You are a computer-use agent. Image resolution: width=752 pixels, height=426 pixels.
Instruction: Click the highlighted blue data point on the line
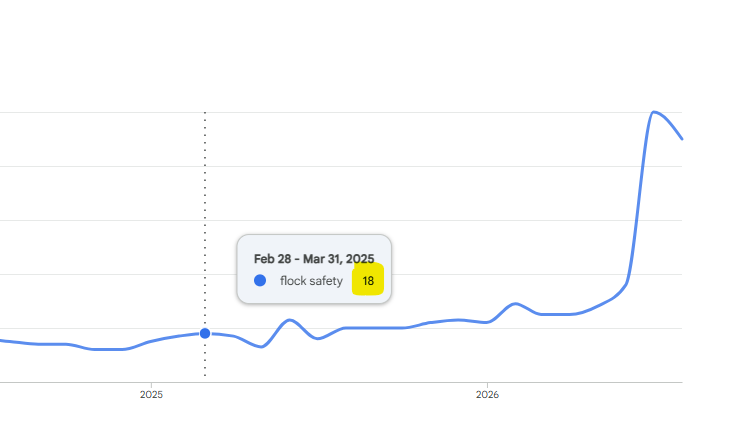coord(205,333)
